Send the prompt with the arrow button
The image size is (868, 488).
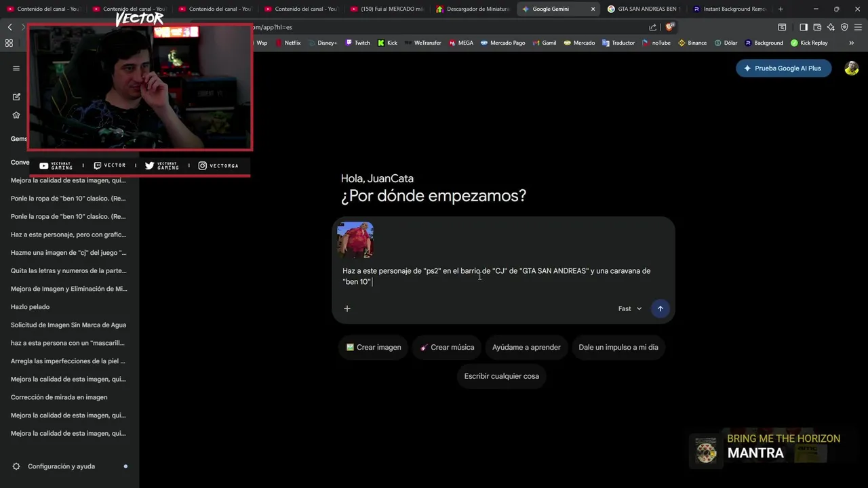pos(660,308)
